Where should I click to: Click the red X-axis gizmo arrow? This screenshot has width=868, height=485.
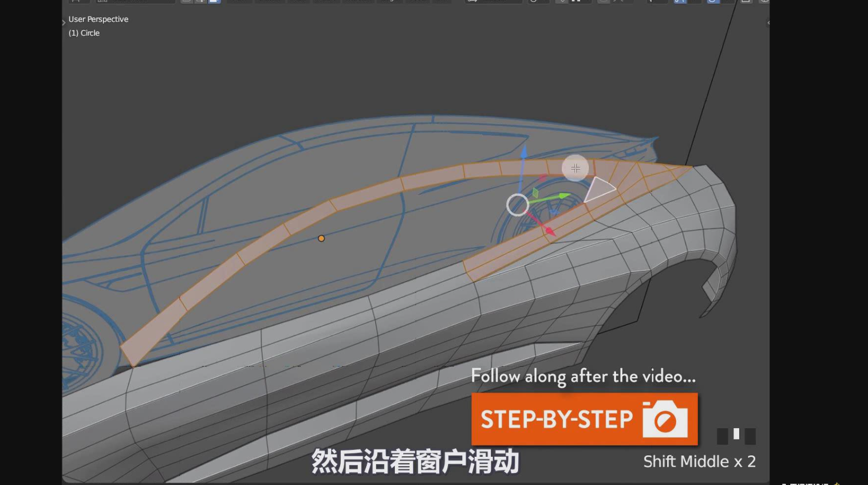point(549,230)
